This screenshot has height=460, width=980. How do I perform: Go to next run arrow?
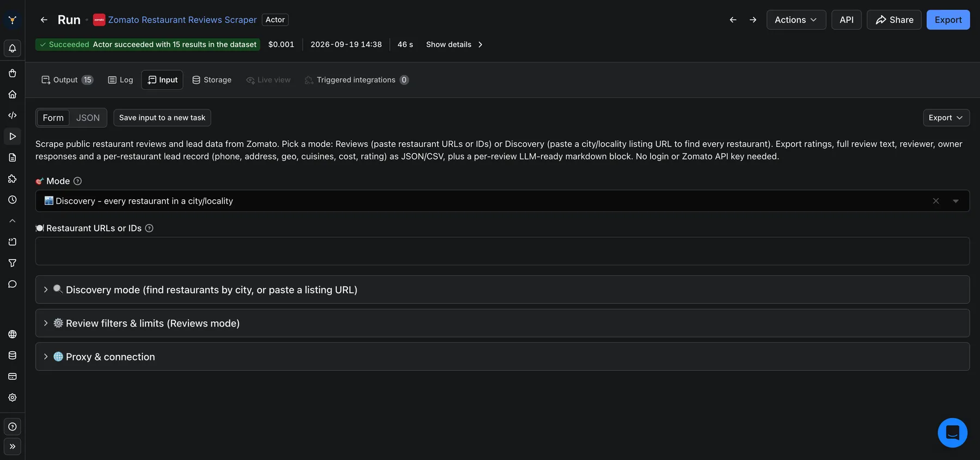[x=753, y=20]
